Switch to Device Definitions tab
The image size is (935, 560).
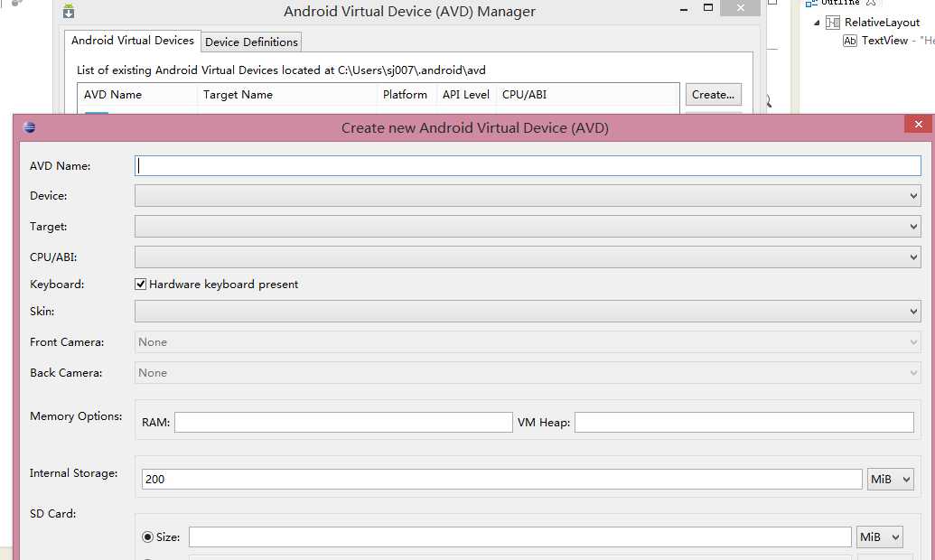[x=251, y=42]
